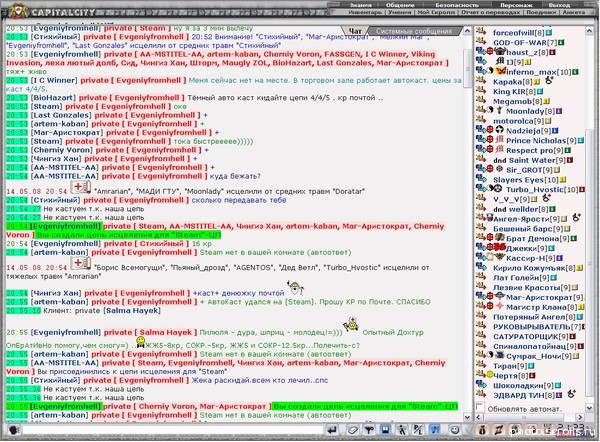Click the Capital City crest logo

(18, 11)
